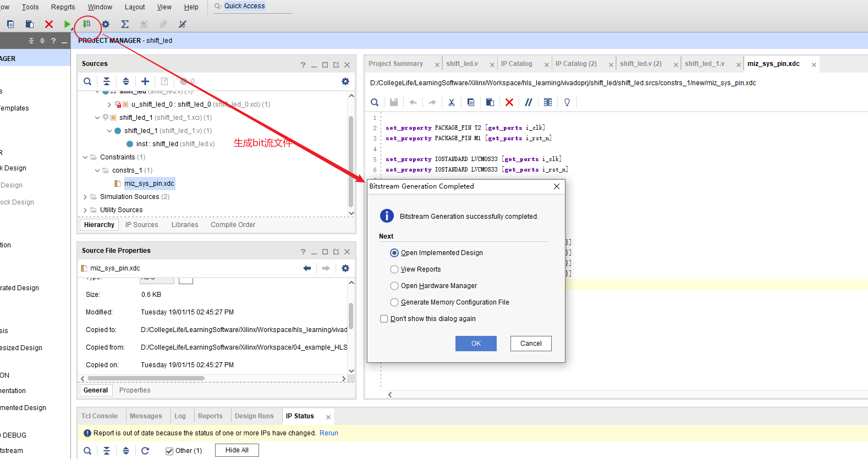Click Cancel in Bitstream dialog
868x459 pixels.
[x=531, y=344]
